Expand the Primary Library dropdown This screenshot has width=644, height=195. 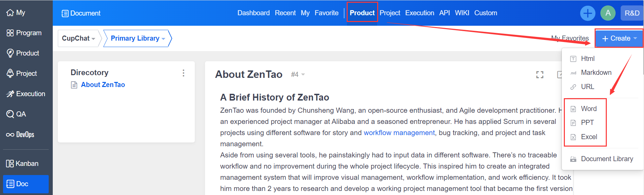[x=138, y=38]
